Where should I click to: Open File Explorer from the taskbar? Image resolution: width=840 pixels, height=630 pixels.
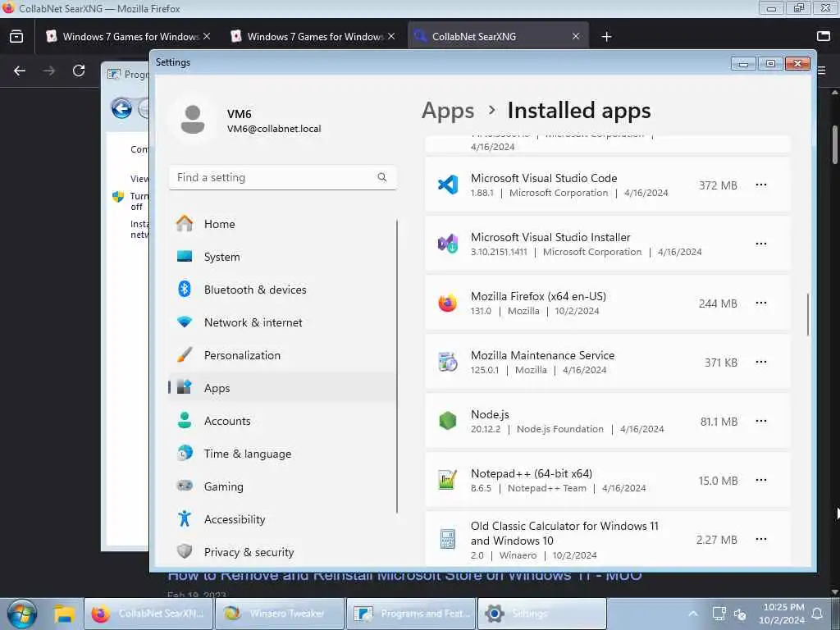pyautogui.click(x=64, y=614)
